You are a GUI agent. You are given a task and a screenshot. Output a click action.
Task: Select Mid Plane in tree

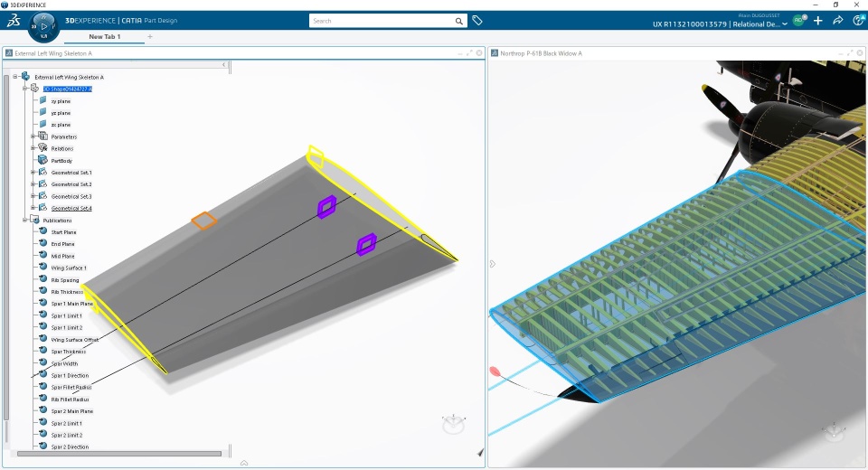click(62, 256)
